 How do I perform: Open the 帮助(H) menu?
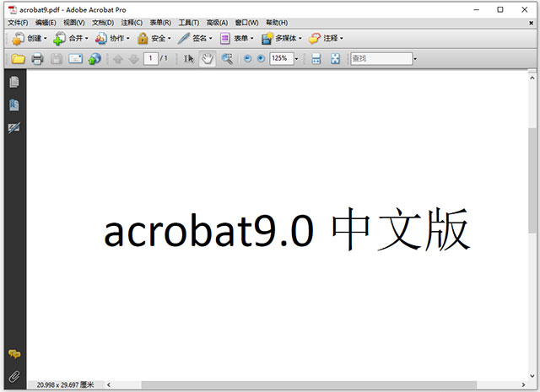click(277, 23)
